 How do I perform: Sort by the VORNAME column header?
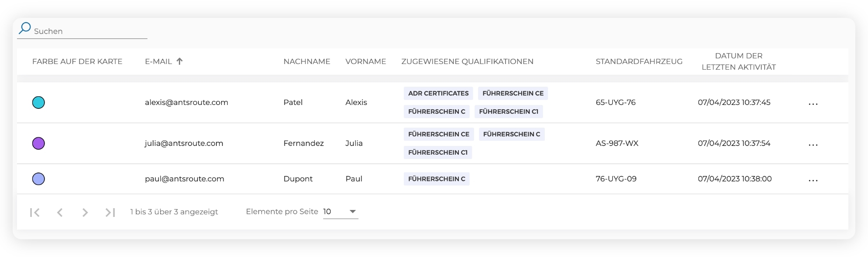click(366, 61)
